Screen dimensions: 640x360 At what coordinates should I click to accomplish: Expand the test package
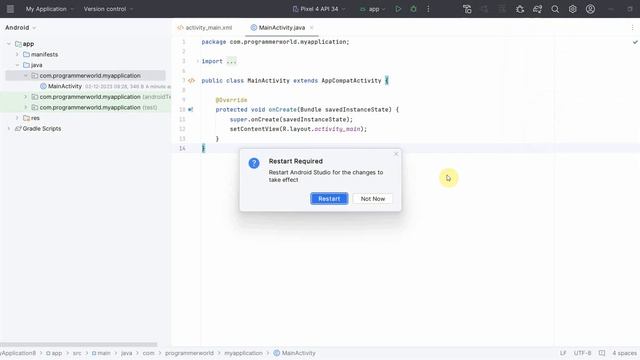pyautogui.click(x=26, y=107)
